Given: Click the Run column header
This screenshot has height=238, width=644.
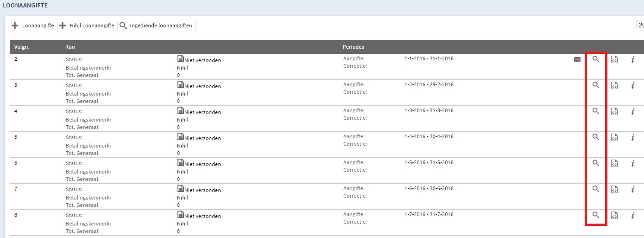Looking at the screenshot, I should pyautogui.click(x=70, y=47).
